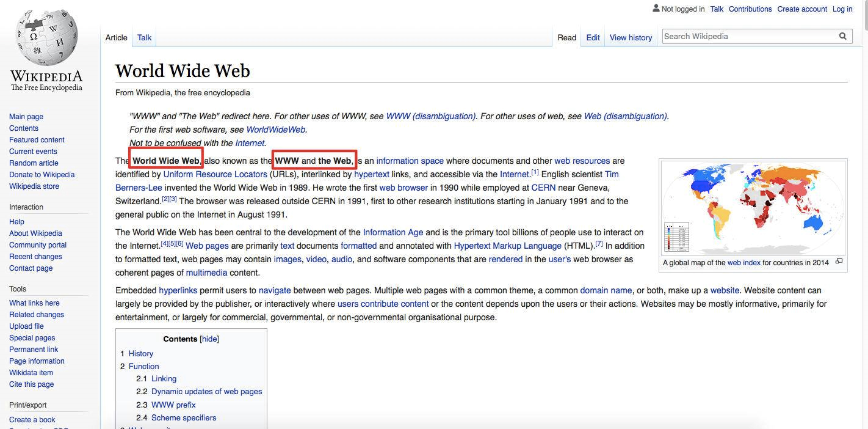Open the Related changes link
The image size is (868, 429).
tap(37, 315)
